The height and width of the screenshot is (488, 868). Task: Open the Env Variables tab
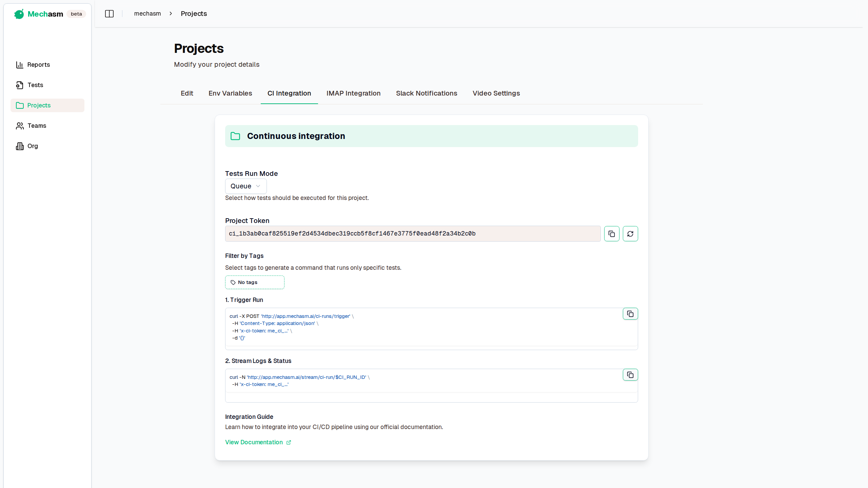230,93
